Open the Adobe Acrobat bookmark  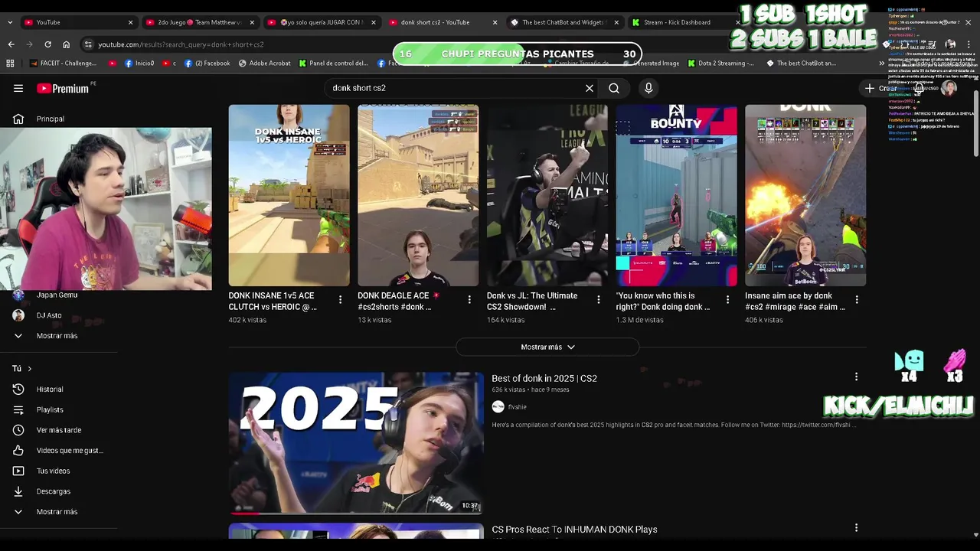[264, 64]
